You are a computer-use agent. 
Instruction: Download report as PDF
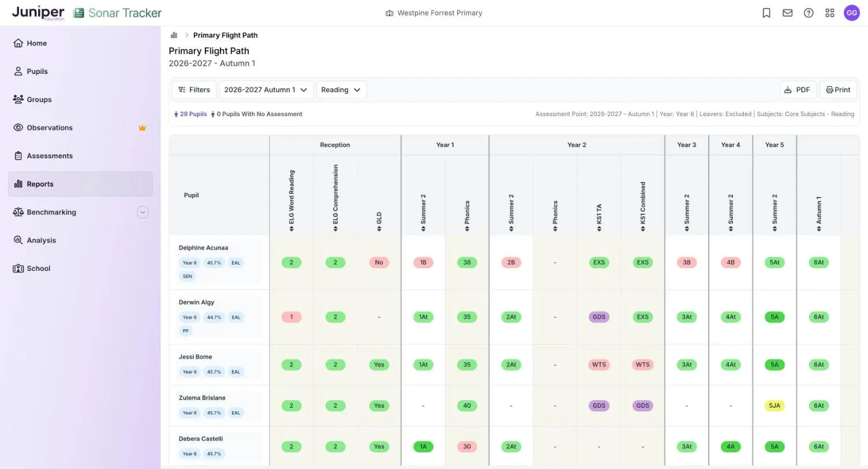(x=798, y=90)
